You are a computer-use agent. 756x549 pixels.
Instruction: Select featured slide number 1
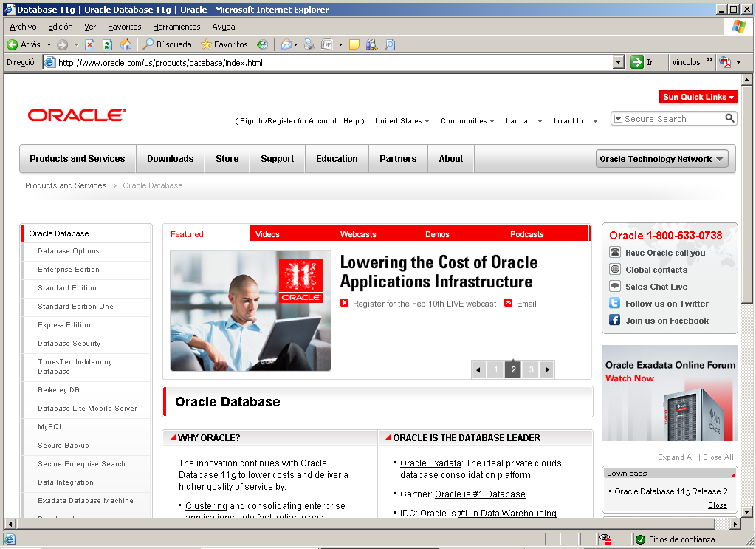pos(495,369)
